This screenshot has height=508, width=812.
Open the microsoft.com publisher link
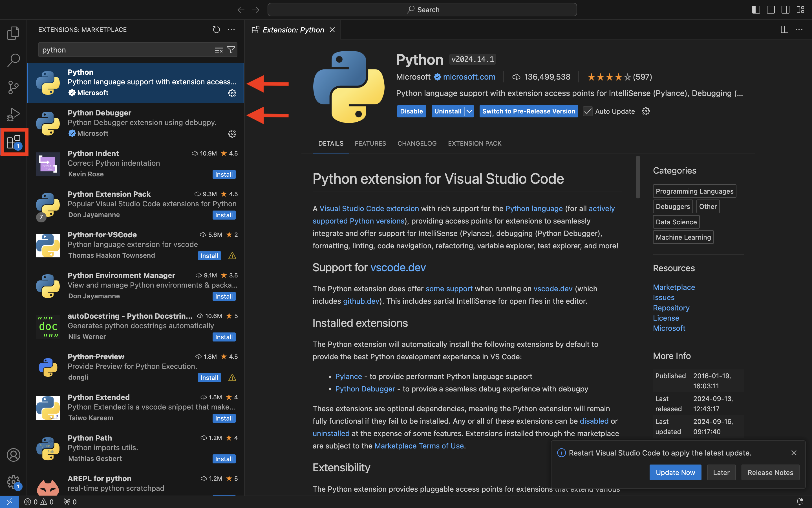(x=469, y=77)
